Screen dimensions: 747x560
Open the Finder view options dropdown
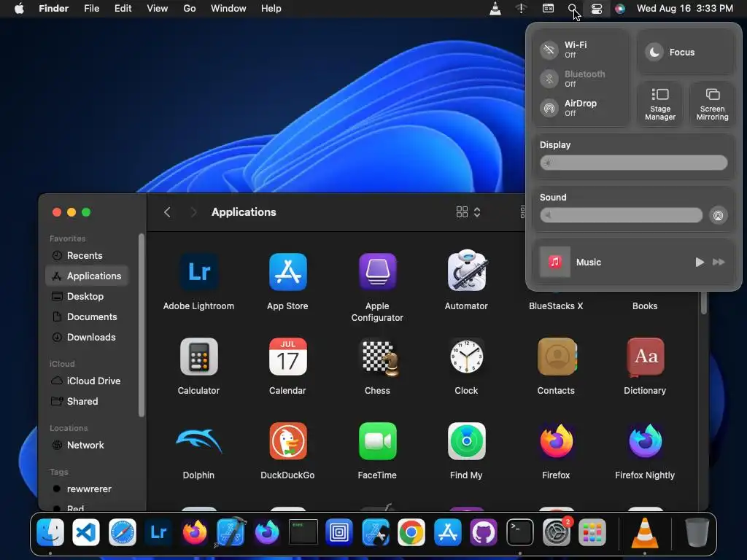pos(468,212)
